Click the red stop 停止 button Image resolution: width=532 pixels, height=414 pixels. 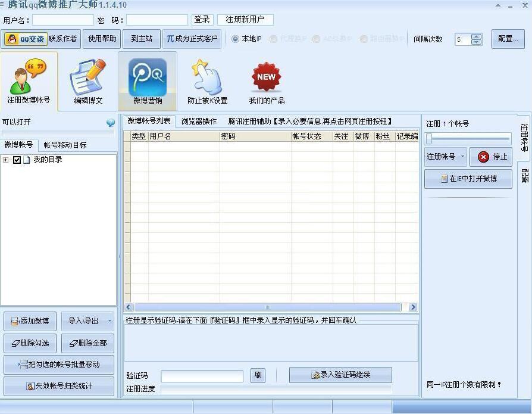pos(492,157)
